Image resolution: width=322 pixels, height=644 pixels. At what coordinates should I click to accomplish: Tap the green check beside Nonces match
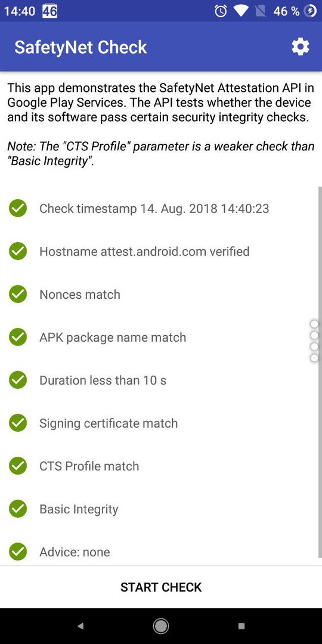click(x=18, y=294)
